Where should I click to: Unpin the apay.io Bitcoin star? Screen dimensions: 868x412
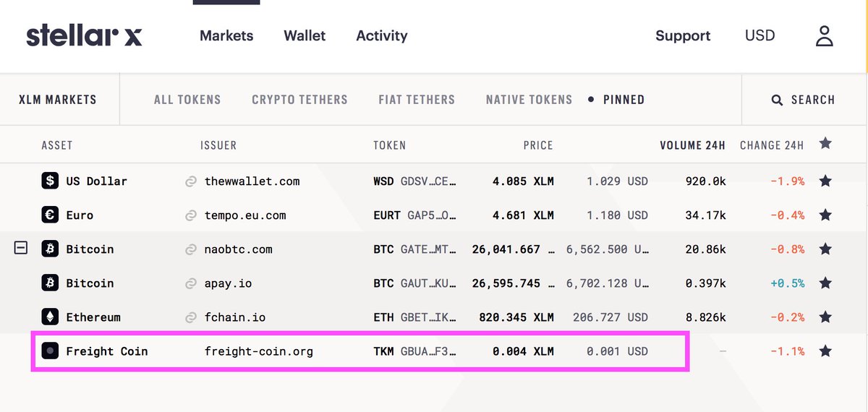[825, 283]
